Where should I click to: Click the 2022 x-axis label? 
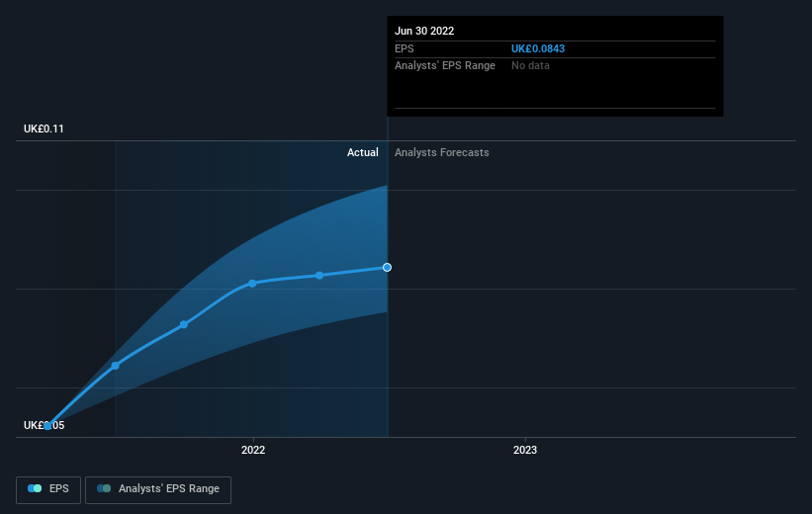[x=253, y=450]
